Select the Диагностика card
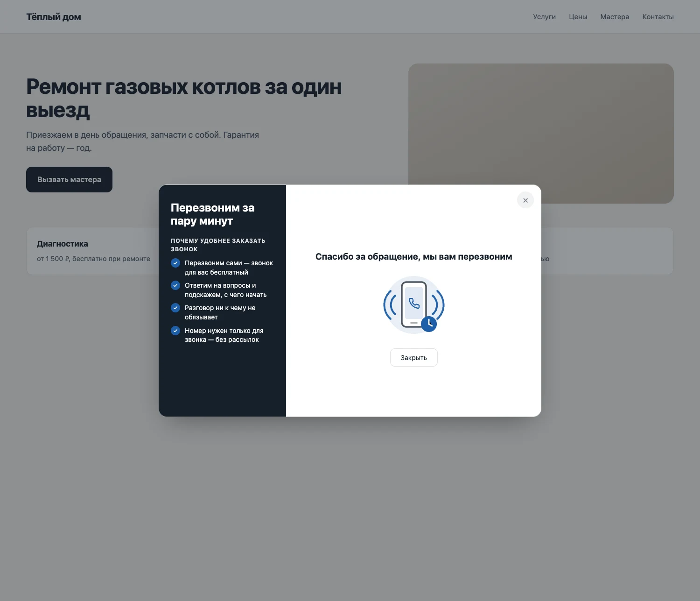Image resolution: width=700 pixels, height=601 pixels. click(93, 251)
